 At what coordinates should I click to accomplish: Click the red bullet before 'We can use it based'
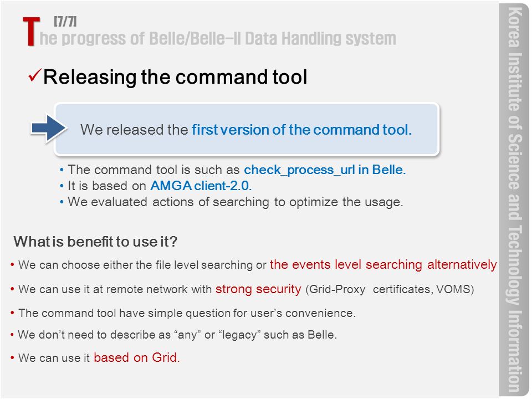tap(13, 358)
